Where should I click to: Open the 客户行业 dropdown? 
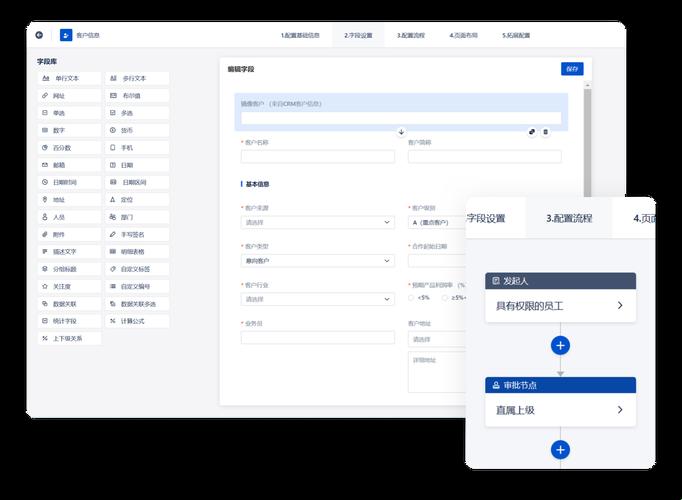click(x=317, y=299)
